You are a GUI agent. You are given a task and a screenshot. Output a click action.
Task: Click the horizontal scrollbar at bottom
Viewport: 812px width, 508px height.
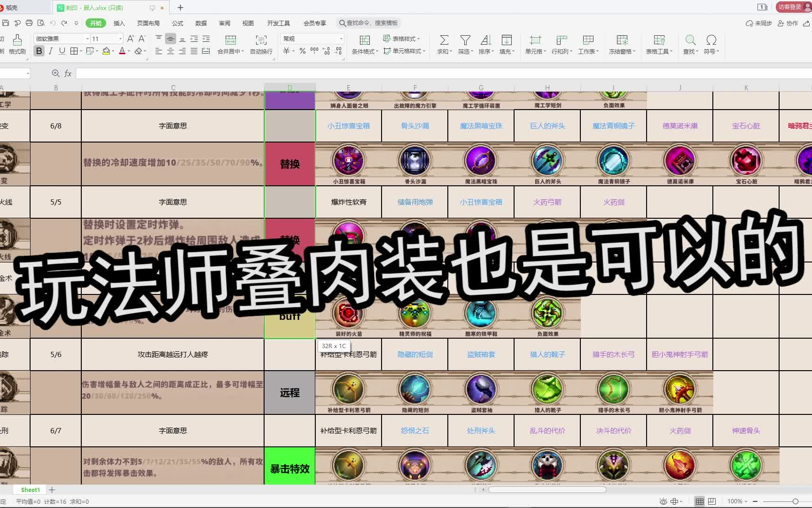coord(547,490)
